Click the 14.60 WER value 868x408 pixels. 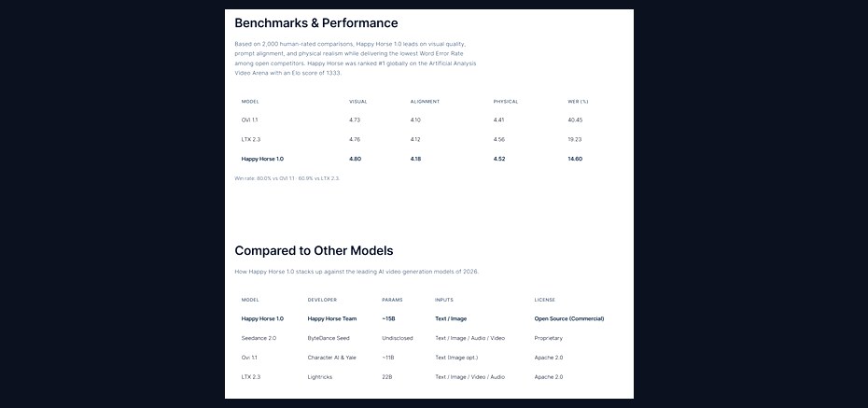(575, 159)
